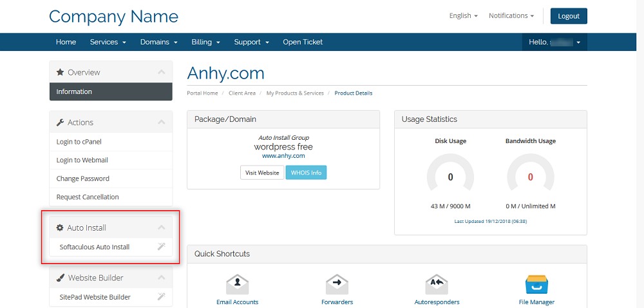Open the Notifications dropdown
This screenshot has height=308, width=644.
[511, 15]
